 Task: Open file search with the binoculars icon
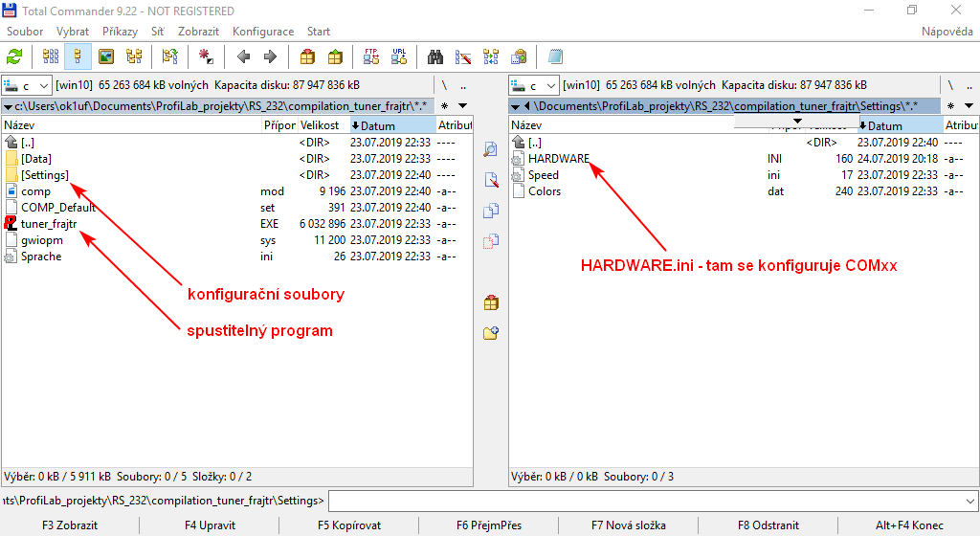(435, 56)
